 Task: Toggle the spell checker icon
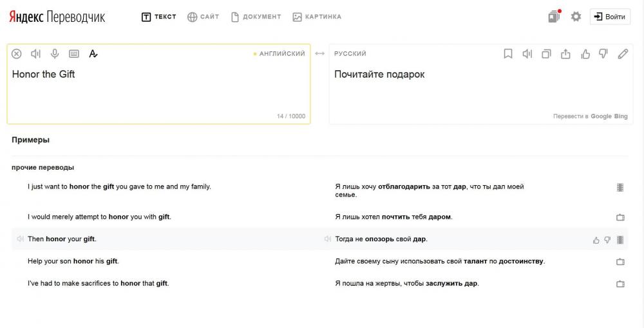click(x=93, y=54)
